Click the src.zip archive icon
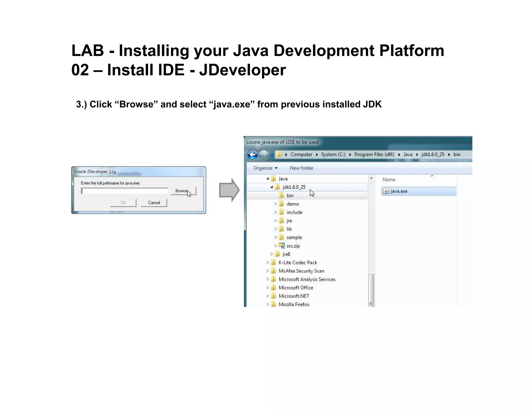 (282, 246)
